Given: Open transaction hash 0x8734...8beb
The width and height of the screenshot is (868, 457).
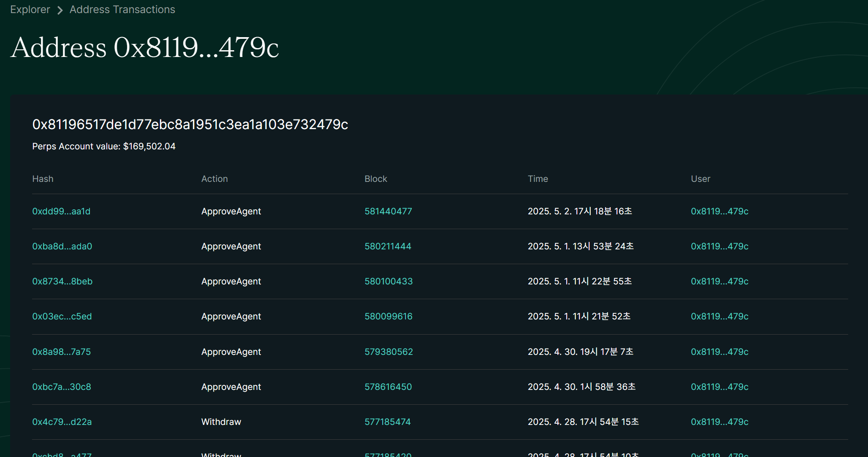Looking at the screenshot, I should click(x=62, y=281).
